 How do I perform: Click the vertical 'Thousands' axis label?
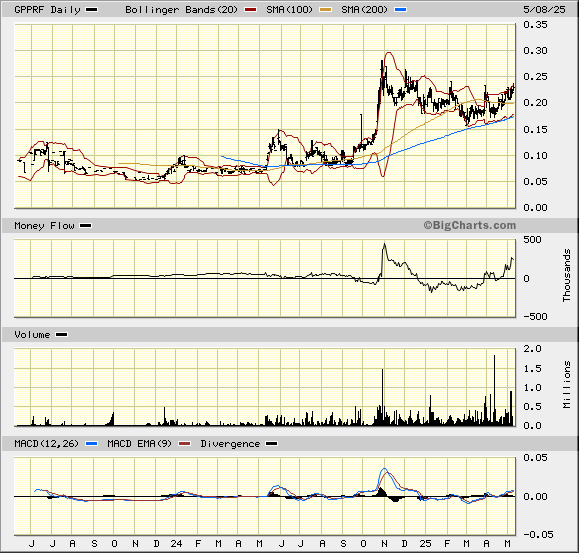tap(567, 275)
